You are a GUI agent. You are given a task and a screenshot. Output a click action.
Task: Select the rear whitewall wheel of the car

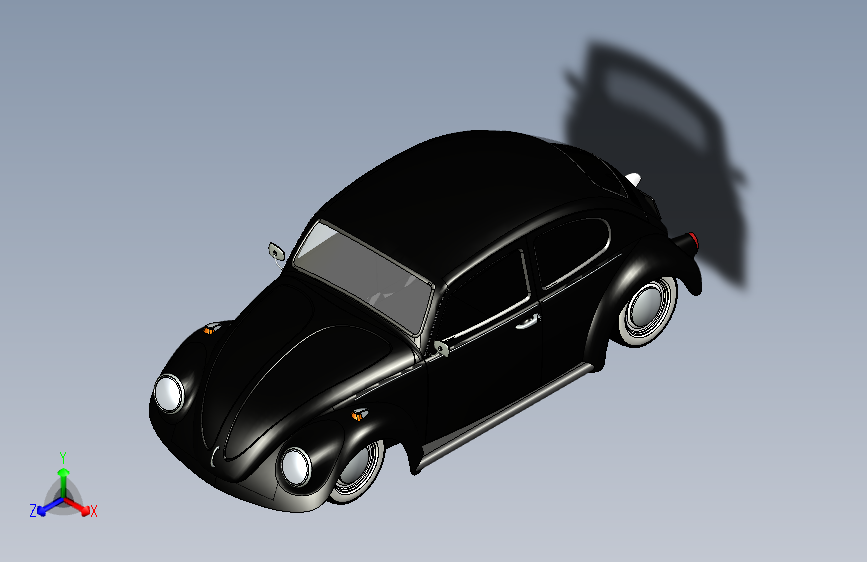[x=648, y=311]
